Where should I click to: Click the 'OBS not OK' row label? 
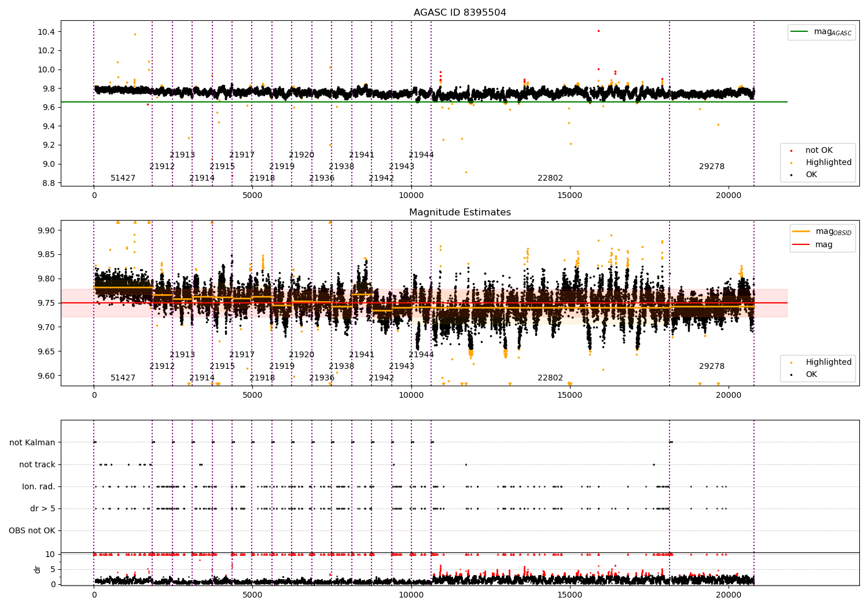point(32,530)
